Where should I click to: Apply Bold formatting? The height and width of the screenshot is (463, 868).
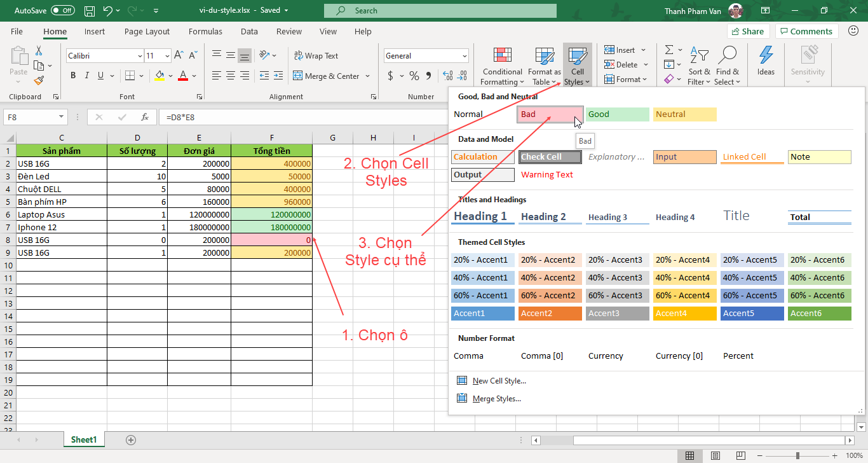pyautogui.click(x=73, y=76)
